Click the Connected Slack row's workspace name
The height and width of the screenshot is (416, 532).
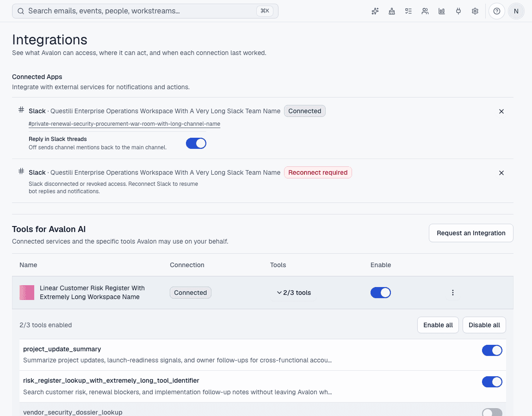click(x=165, y=111)
